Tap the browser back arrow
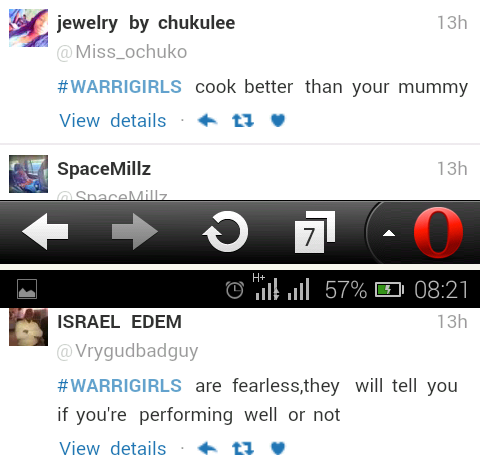This screenshot has height=470, width=480. (45, 231)
